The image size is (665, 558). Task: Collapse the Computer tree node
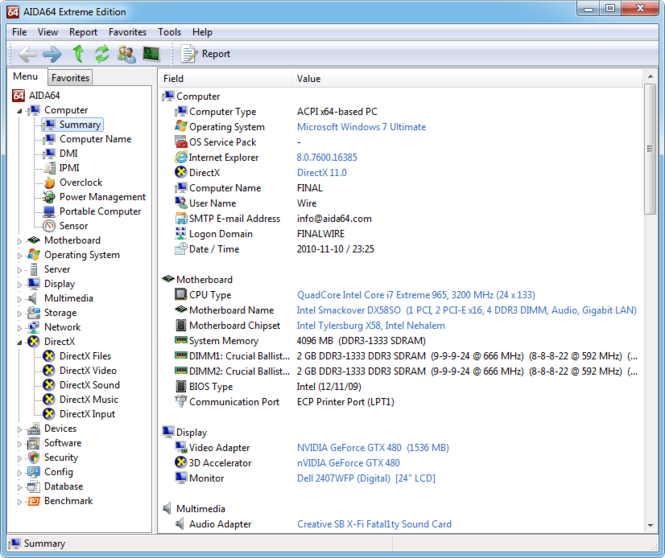pos(20,111)
